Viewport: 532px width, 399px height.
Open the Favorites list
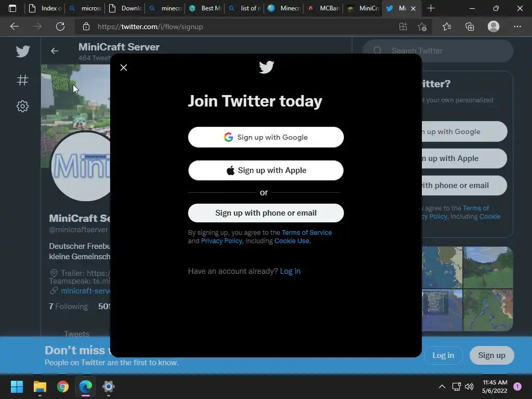pos(447,26)
